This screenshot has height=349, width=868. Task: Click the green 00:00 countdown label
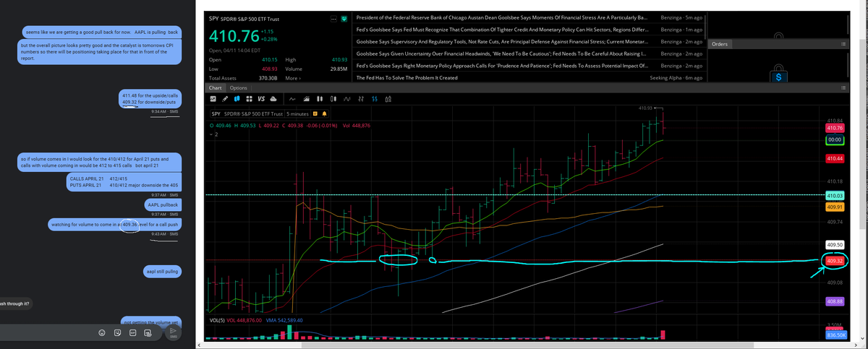pyautogui.click(x=835, y=139)
